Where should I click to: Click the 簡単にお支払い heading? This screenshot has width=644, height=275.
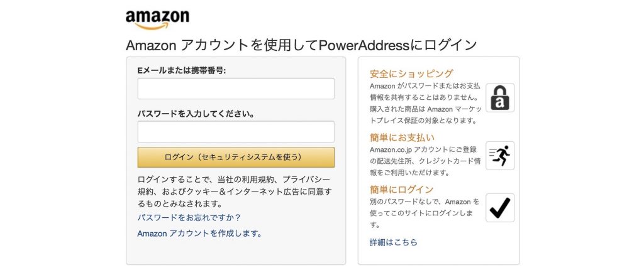click(x=402, y=137)
